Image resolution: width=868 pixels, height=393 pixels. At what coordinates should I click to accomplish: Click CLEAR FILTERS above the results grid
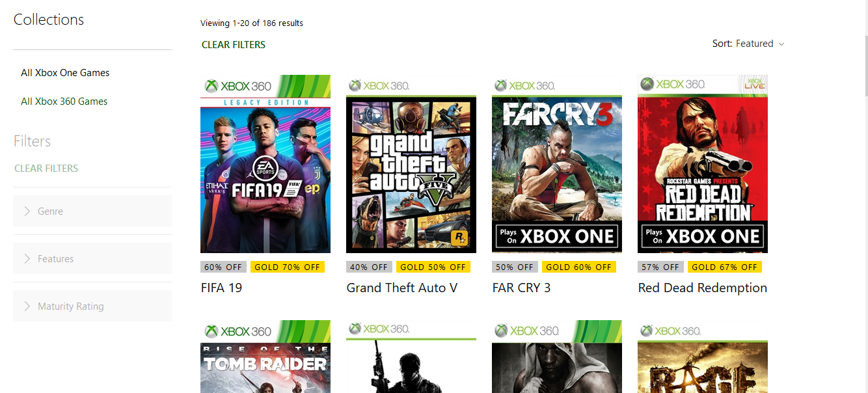click(x=234, y=45)
